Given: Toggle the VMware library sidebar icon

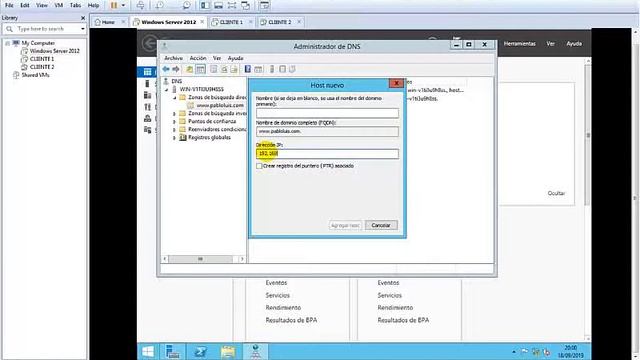Looking at the screenshot, I should (205, 5).
